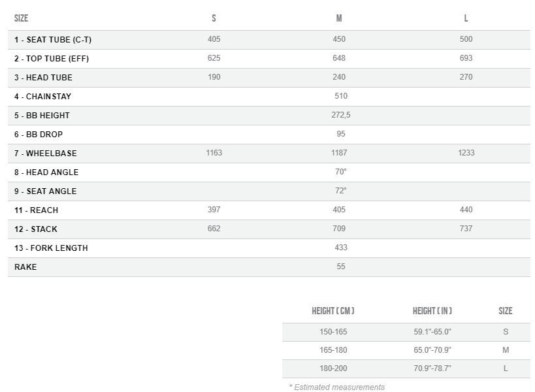Click the M size column header
Viewport: 535px width, 392px height.
(x=339, y=18)
